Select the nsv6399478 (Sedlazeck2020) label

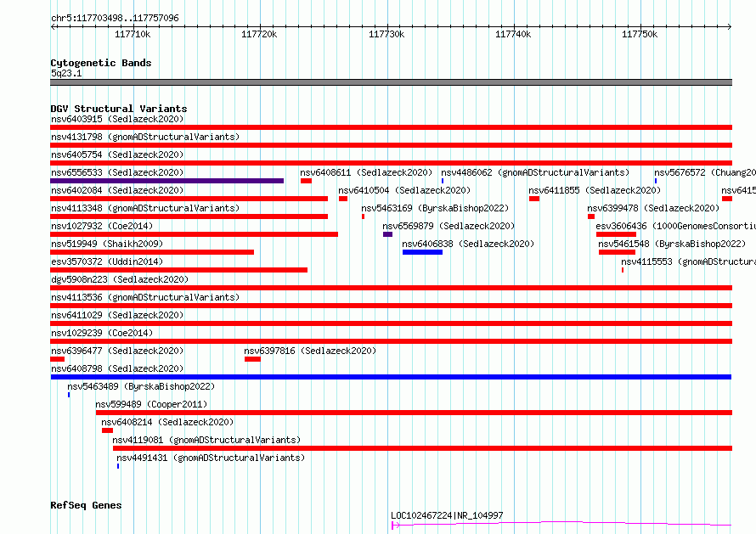pos(653,208)
